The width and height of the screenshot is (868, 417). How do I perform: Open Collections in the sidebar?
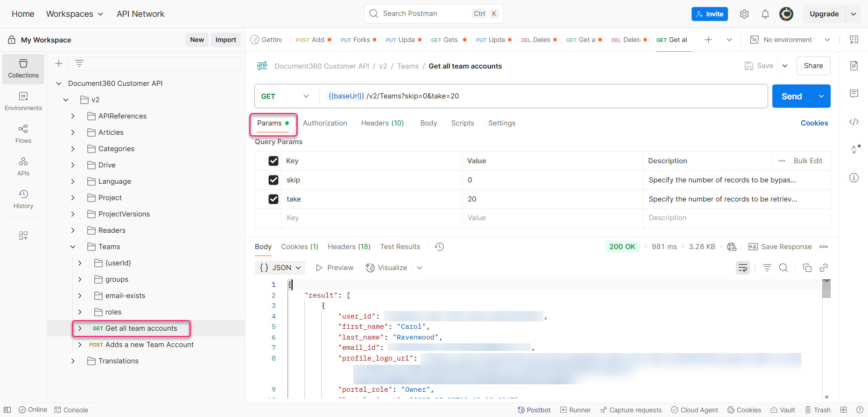(23, 69)
